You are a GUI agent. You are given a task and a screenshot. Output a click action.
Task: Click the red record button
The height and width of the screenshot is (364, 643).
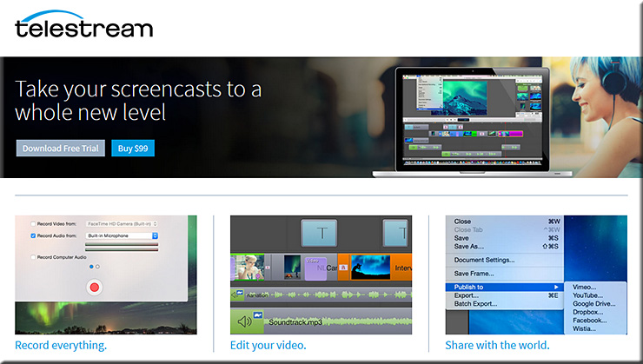pyautogui.click(x=95, y=288)
